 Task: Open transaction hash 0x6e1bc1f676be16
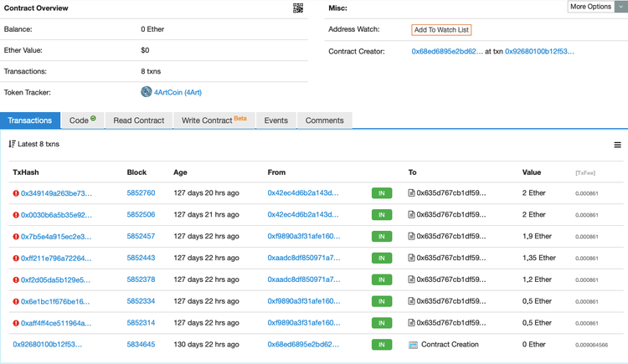(x=55, y=301)
